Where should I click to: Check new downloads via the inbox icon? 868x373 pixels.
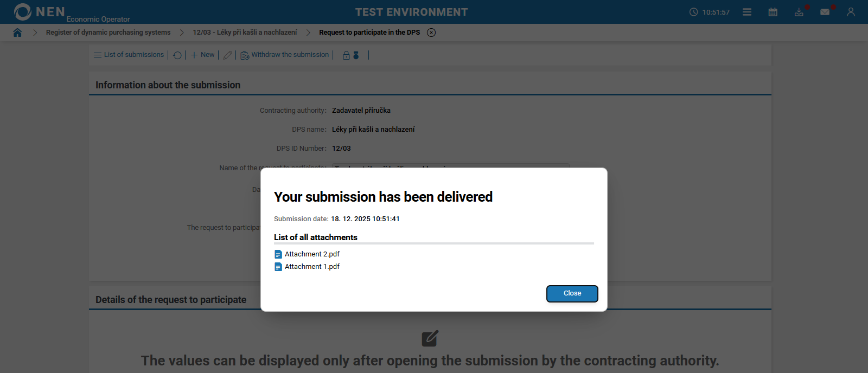pos(799,11)
